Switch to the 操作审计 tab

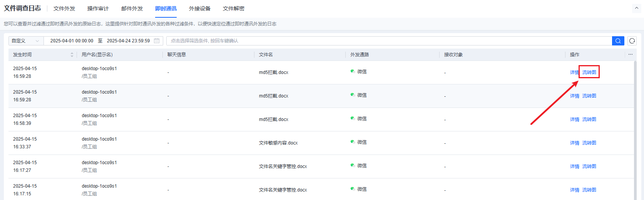98,8
